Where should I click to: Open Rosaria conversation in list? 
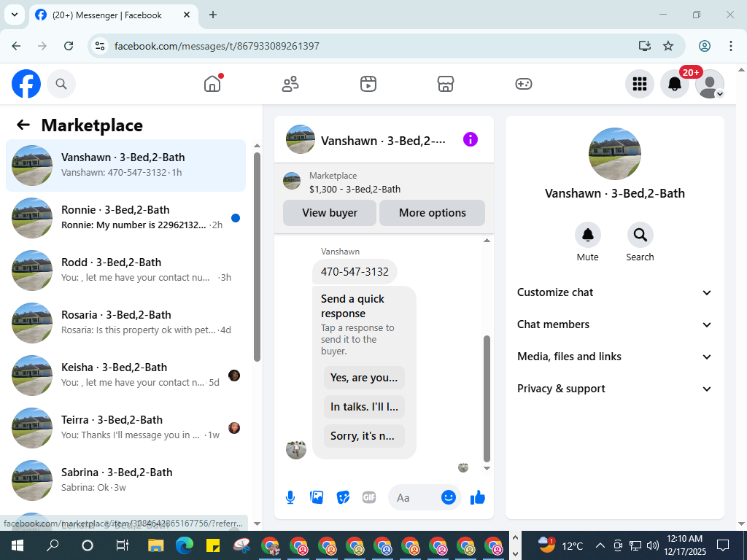[125, 322]
